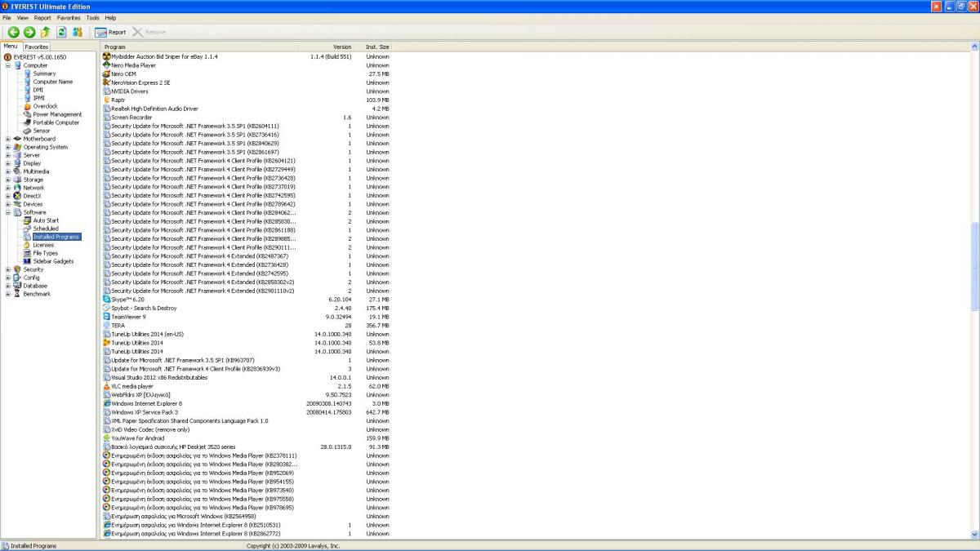The height and width of the screenshot is (551, 980).
Task: Collapse the Computer tree node
Action: click(8, 65)
